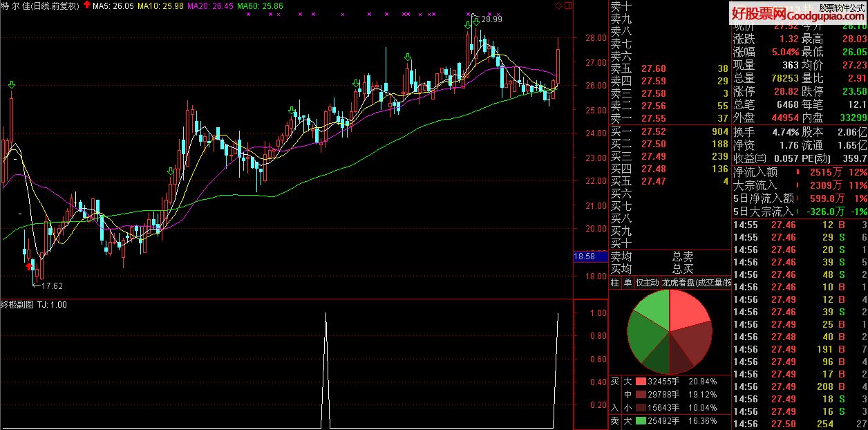868x430 pixels.
Task: Select the MA20: 26.45 indicator label
Action: [x=210, y=6]
